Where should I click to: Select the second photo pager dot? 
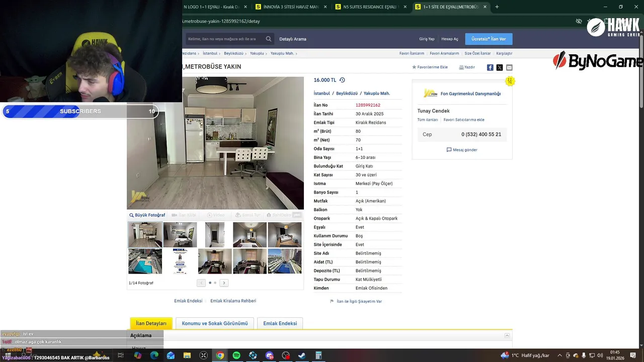[215, 283]
